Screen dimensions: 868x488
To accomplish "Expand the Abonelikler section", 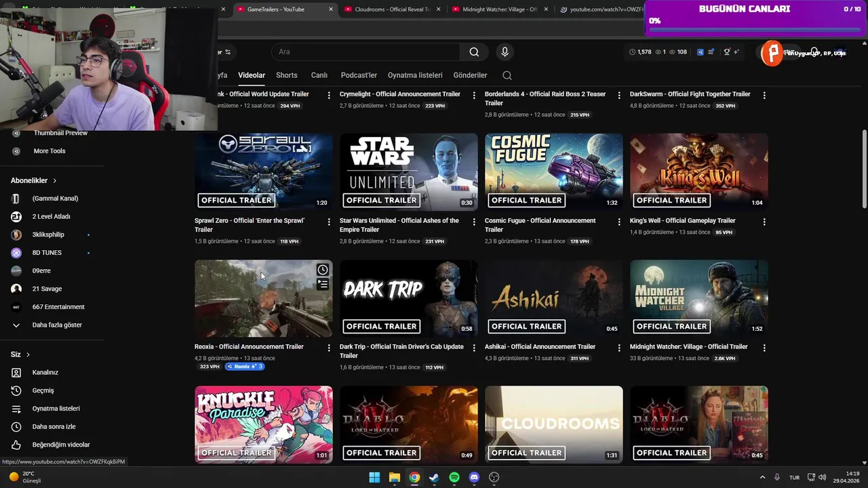I will 34,180.
